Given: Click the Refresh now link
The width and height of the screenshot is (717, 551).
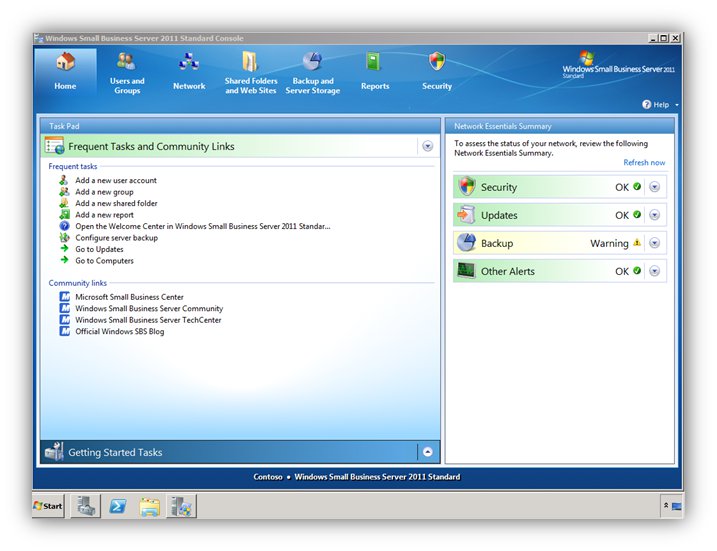Looking at the screenshot, I should tap(644, 163).
